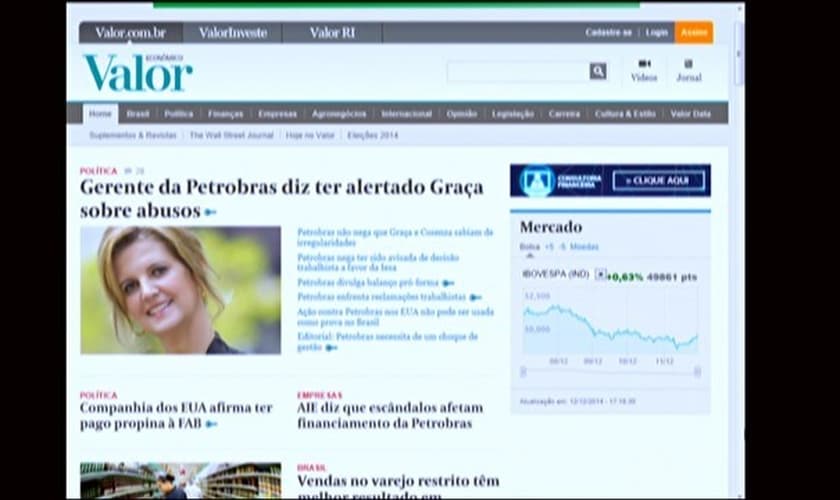
Task: Select Bolsa tab in the Mercado widget
Action: pyautogui.click(x=529, y=246)
